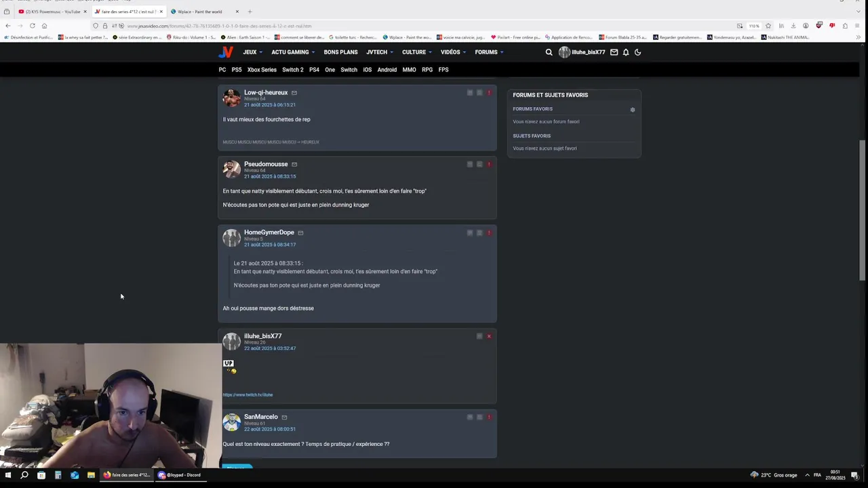Open weather widget 23°C Gros orage
This screenshot has width=868, height=488.
[x=773, y=475]
